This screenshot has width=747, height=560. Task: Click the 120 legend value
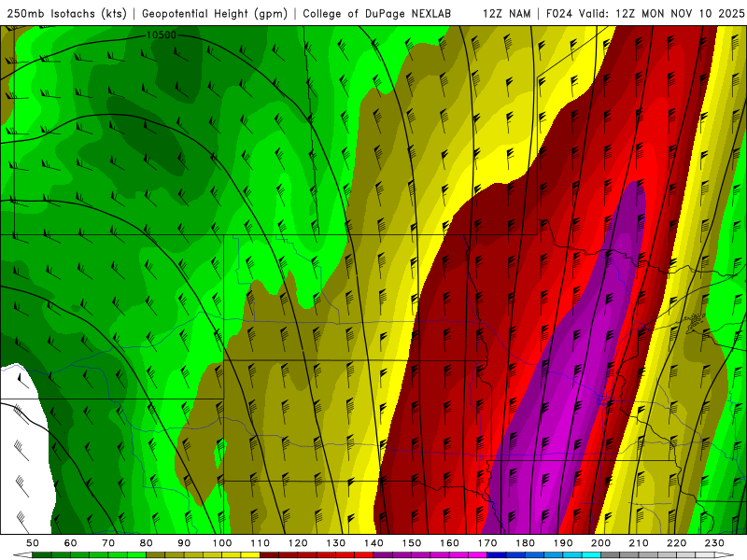coord(298,543)
